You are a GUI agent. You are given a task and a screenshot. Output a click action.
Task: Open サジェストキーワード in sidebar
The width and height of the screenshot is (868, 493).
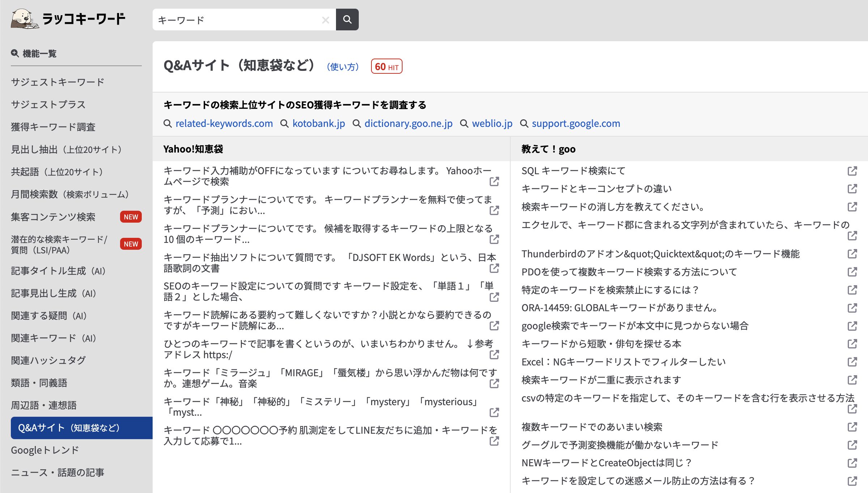(x=58, y=82)
